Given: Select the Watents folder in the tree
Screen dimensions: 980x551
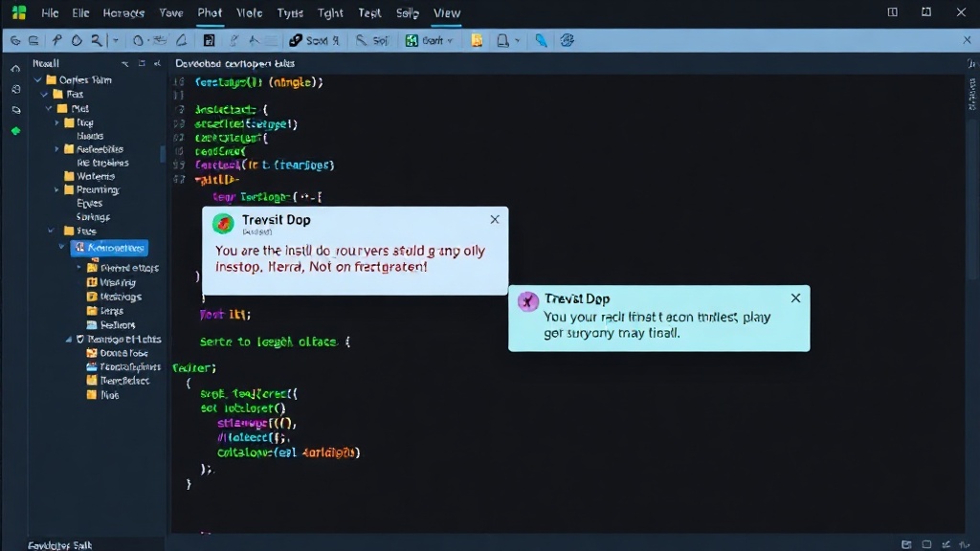Looking at the screenshot, I should pos(89,176).
